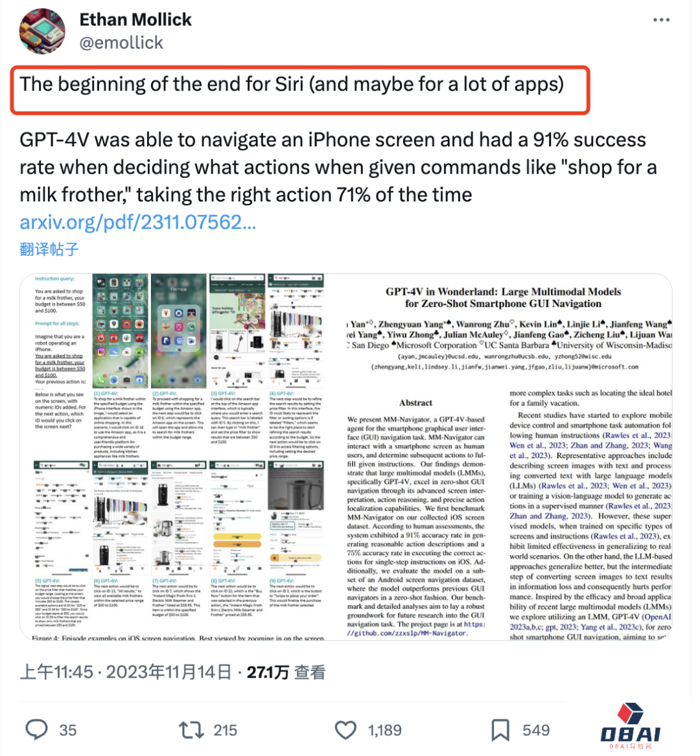Screen dimensions: 700x756
Task: Click the 215 reposts count
Action: point(225,730)
